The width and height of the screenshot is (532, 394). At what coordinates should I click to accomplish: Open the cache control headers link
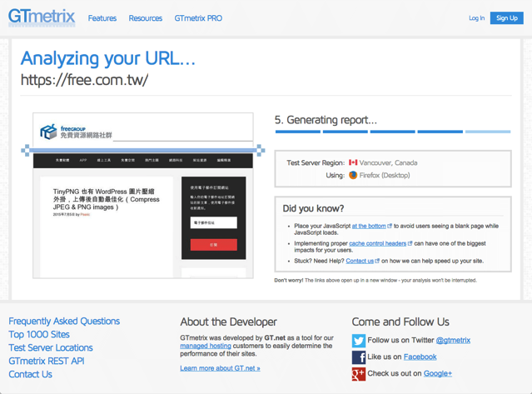[377, 243]
